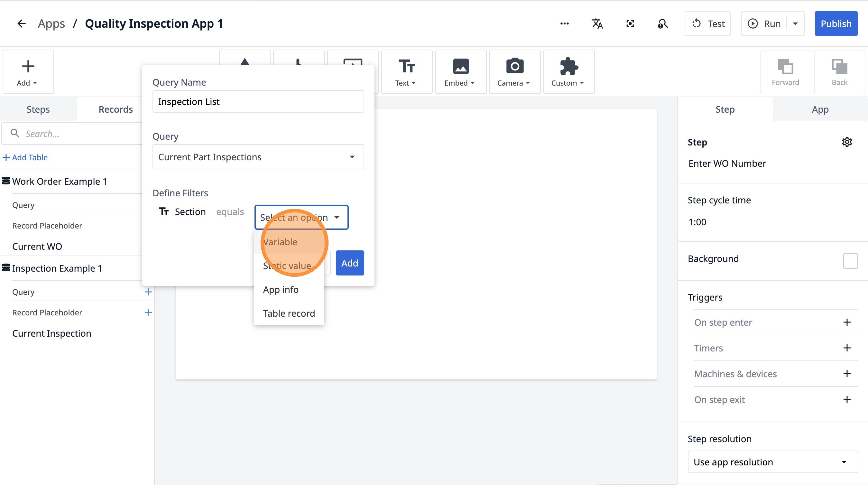The image size is (868, 485).
Task: Click the three-dot more options icon
Action: click(x=564, y=23)
